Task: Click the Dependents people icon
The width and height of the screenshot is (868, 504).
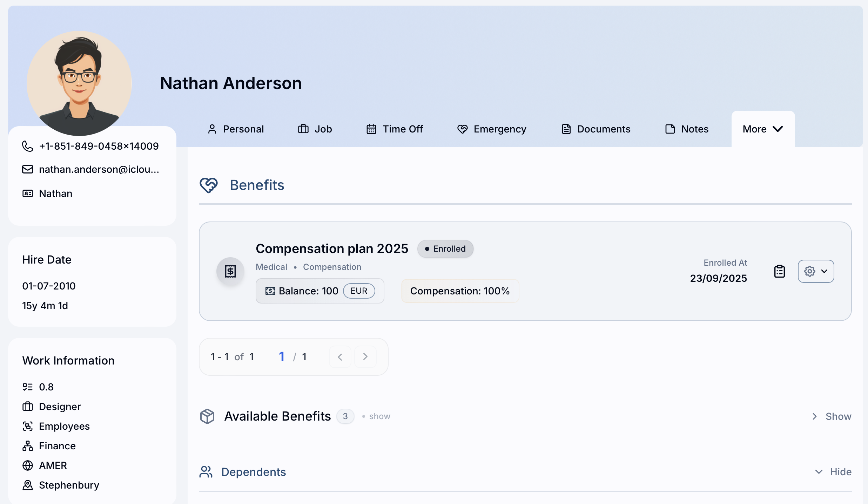Action: click(206, 472)
